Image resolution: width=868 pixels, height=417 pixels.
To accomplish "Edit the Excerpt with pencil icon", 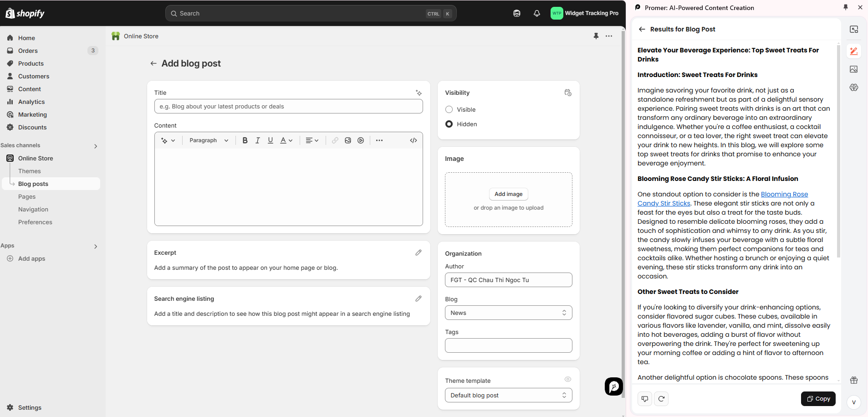I will [x=419, y=252].
